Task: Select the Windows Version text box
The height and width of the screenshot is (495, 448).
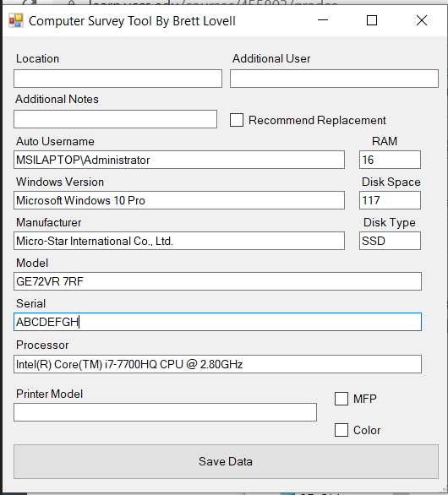Action: 179,200
